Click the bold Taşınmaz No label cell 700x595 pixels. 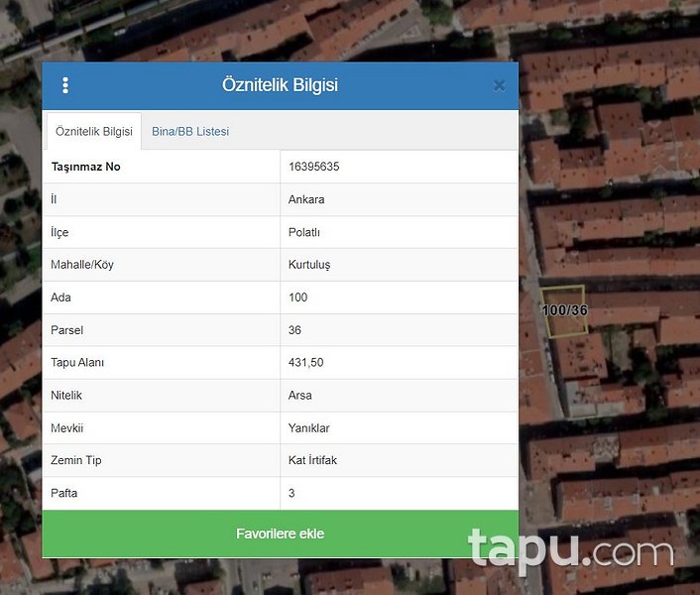click(x=85, y=167)
